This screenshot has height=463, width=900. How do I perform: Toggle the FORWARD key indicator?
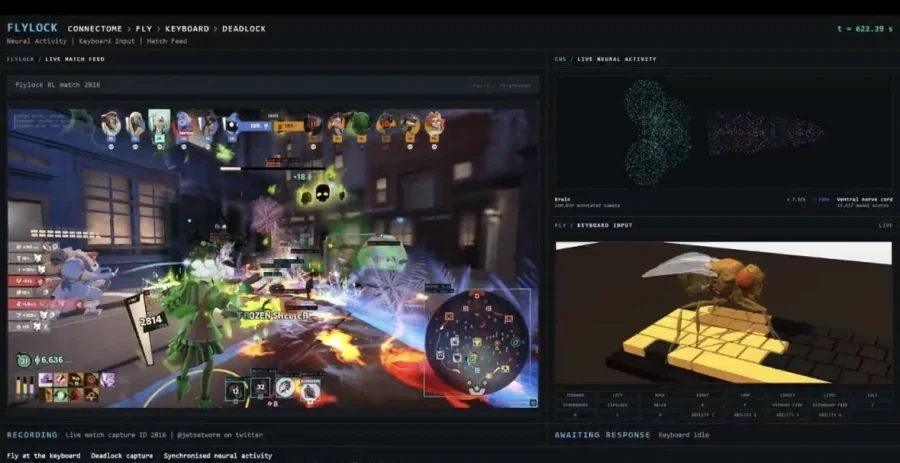tap(576, 395)
